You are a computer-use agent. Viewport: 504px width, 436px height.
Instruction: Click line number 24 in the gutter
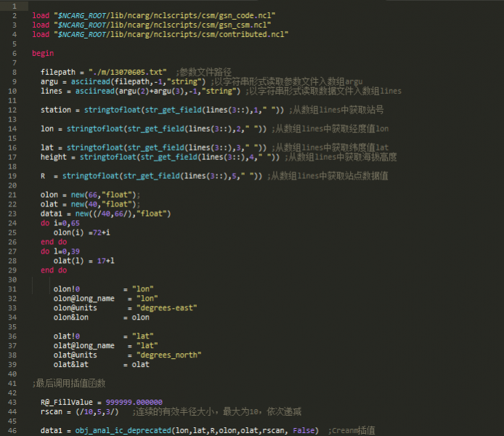point(12,223)
